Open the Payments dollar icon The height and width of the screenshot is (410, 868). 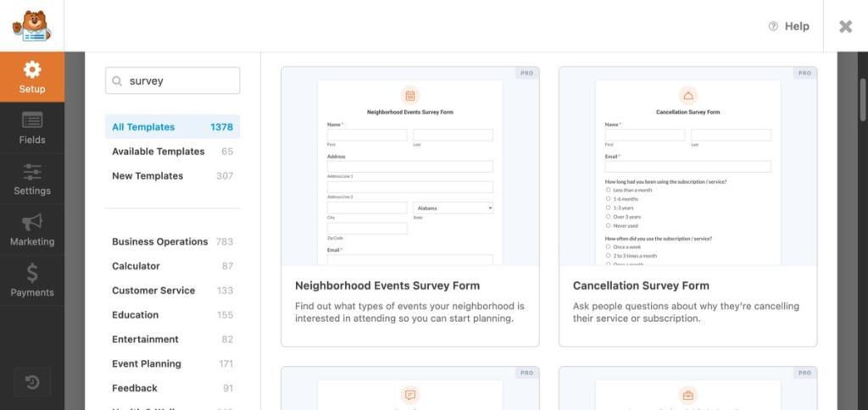[32, 273]
